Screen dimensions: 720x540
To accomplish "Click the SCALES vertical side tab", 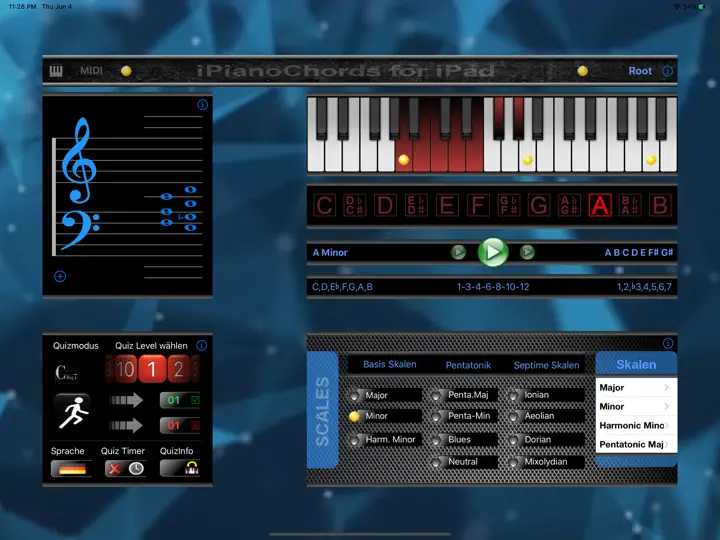I will [323, 410].
